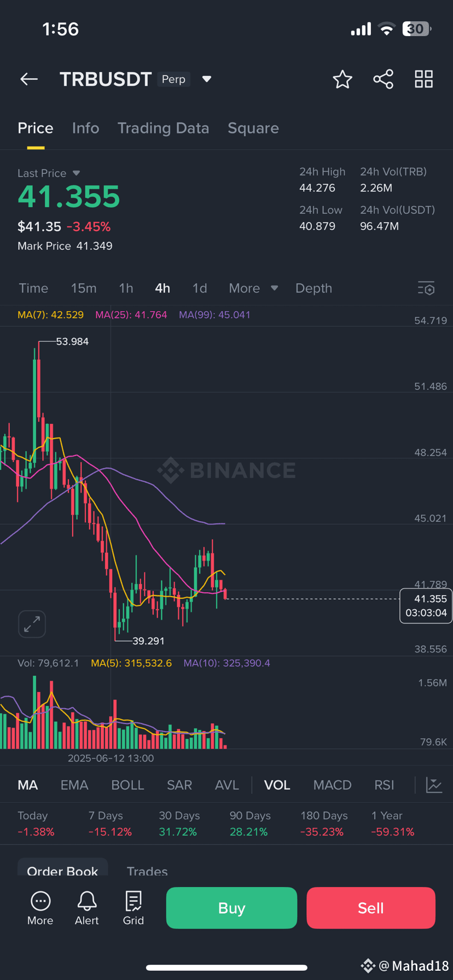Toggle the MA indicator
Viewport: 453px width, 980px height.
pos(28,785)
